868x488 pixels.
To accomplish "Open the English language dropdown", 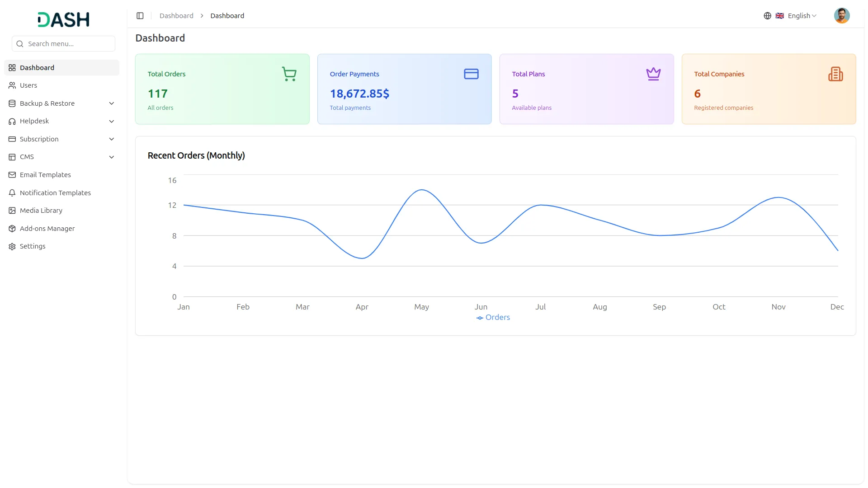I will pos(802,16).
